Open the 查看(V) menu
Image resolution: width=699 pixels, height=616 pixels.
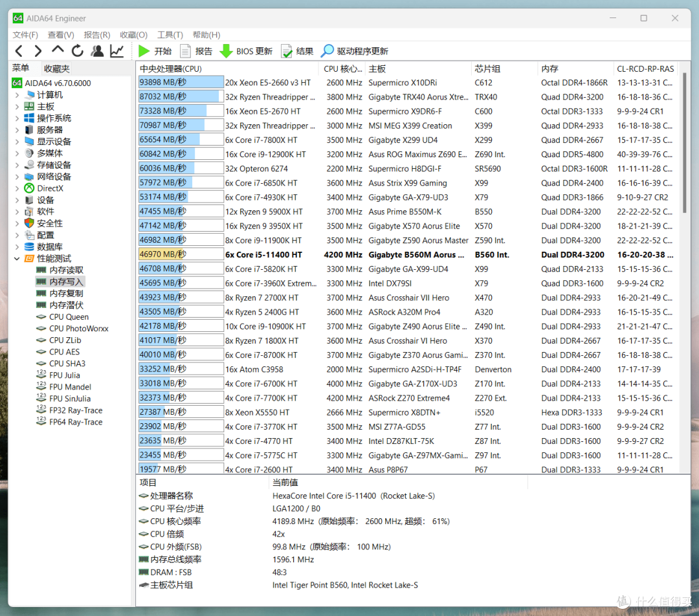[61, 35]
